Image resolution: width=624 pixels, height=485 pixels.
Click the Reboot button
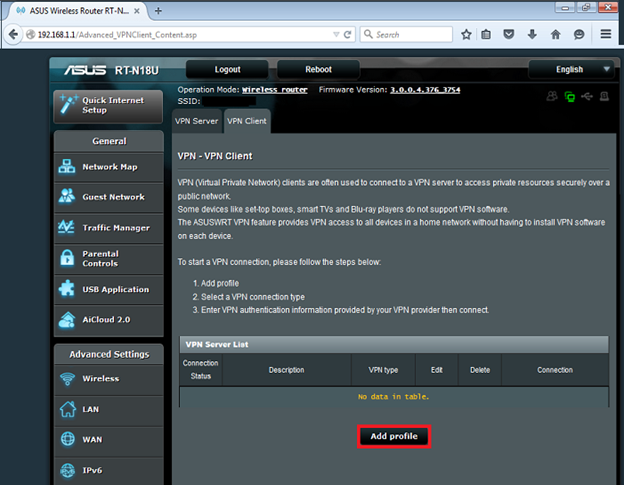[x=318, y=69]
